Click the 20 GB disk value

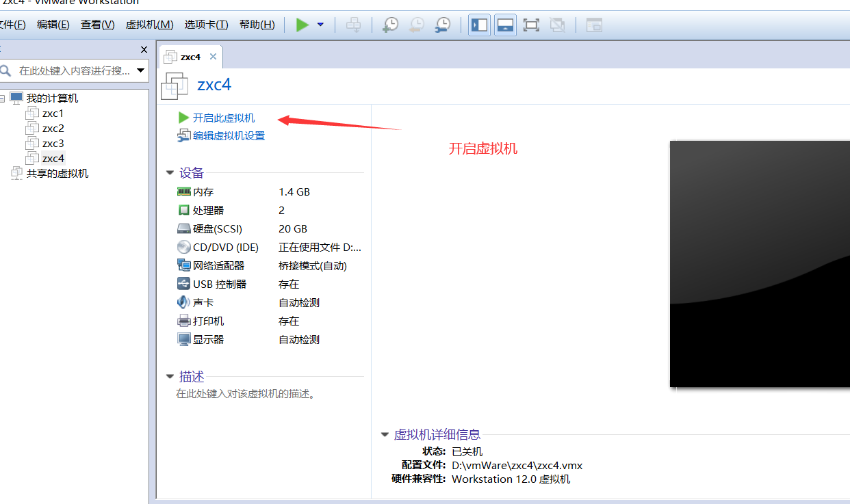[x=293, y=229]
